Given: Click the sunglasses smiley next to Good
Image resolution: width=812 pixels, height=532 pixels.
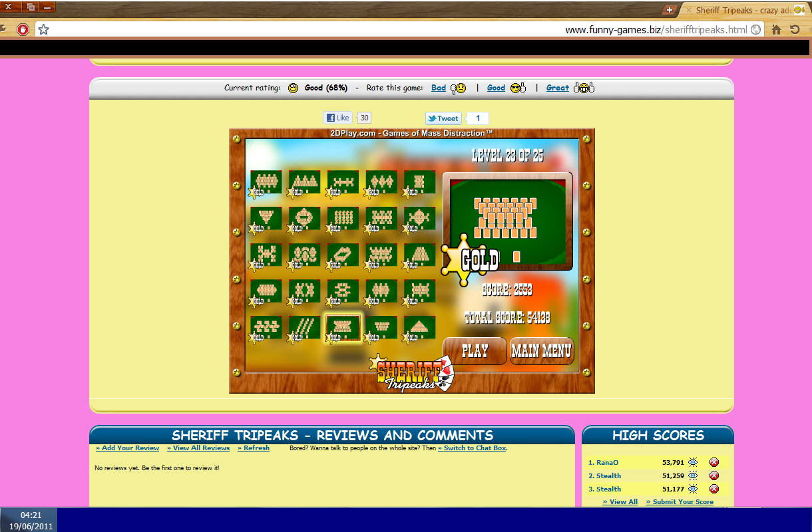Looking at the screenshot, I should pyautogui.click(x=518, y=88).
